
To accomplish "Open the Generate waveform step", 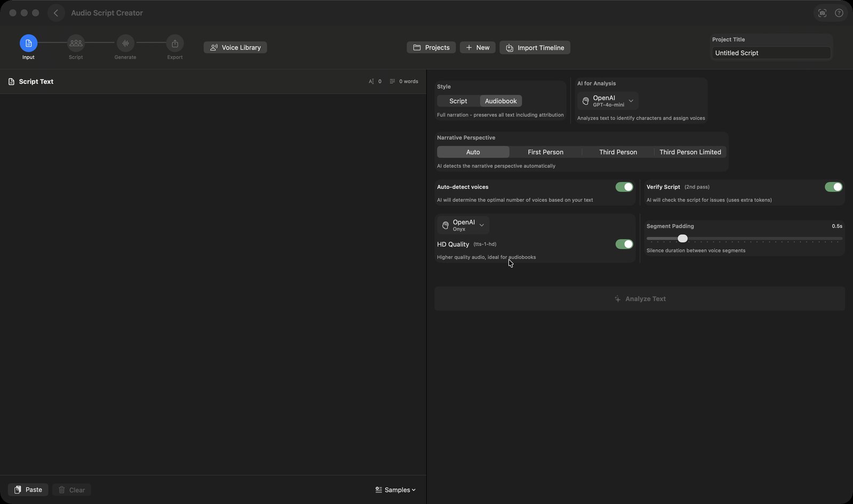I will click(x=125, y=43).
